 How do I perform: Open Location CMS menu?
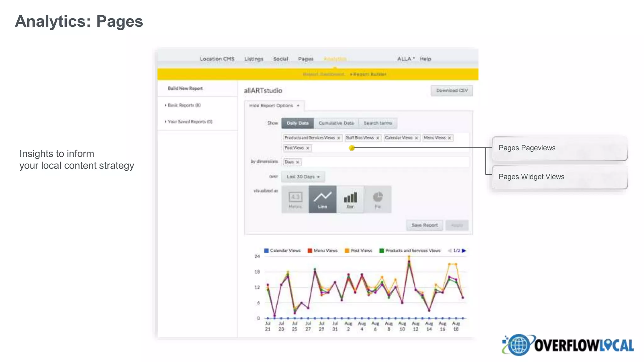point(217,59)
